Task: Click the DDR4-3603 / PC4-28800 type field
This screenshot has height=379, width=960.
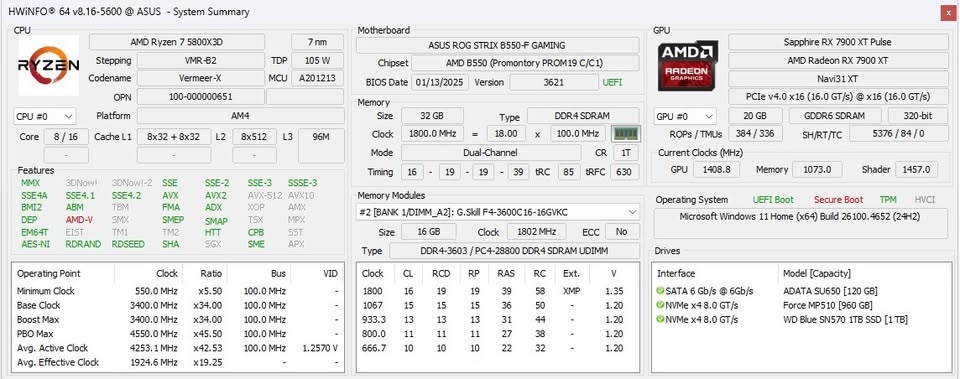Action: [x=514, y=251]
